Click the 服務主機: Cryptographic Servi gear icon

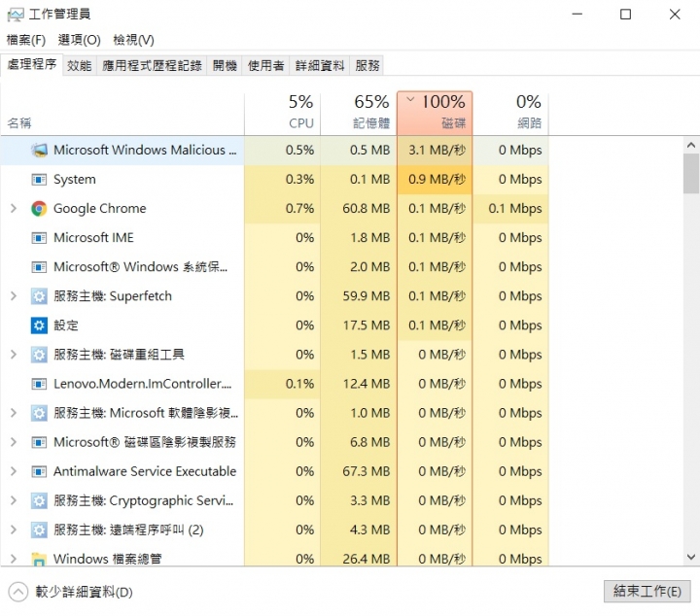(39, 501)
